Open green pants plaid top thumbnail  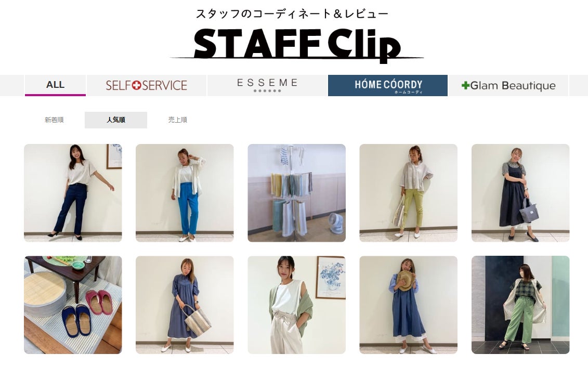(x=520, y=305)
